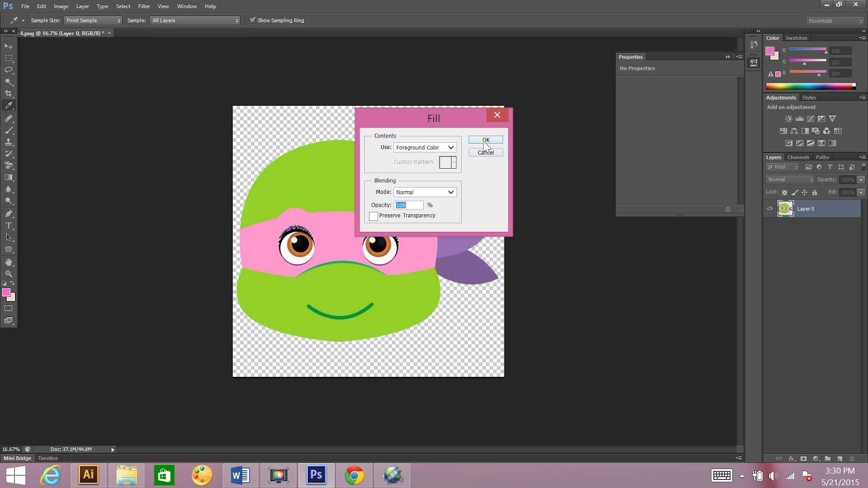Hide Layer 0 with eye icon

770,209
